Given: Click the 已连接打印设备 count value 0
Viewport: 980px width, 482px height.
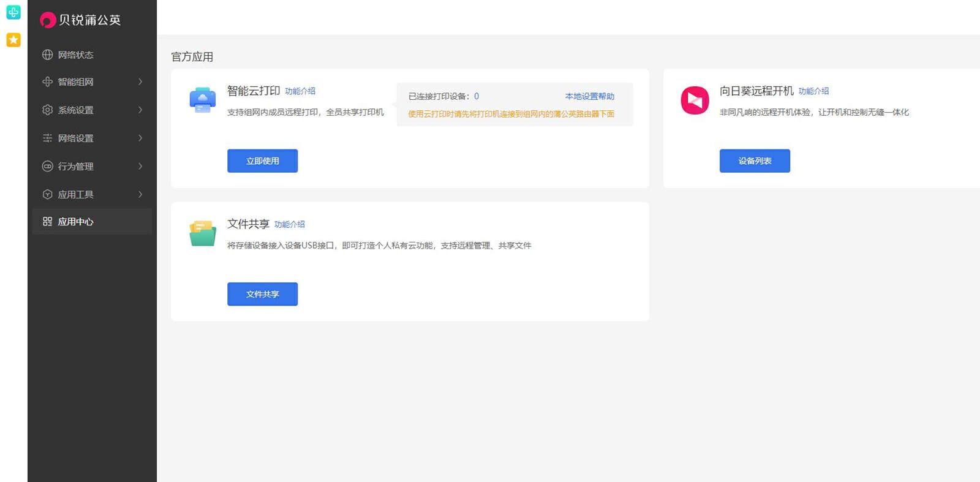Looking at the screenshot, I should click(x=477, y=96).
